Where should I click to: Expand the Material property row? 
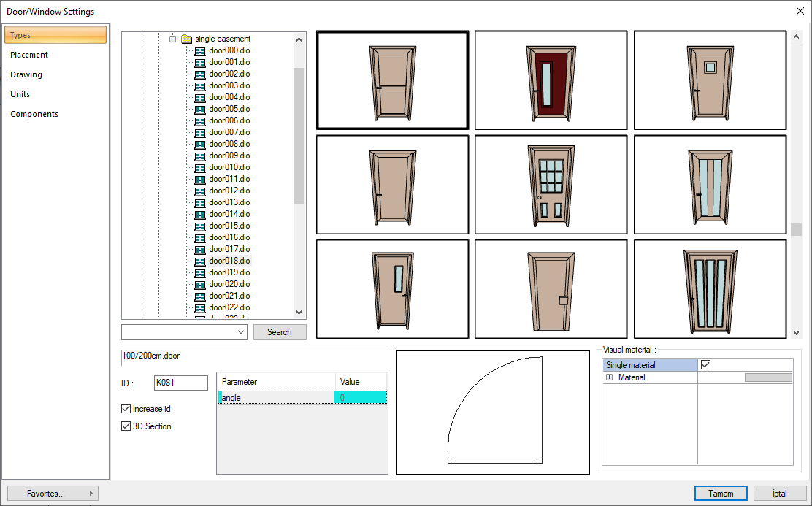609,377
